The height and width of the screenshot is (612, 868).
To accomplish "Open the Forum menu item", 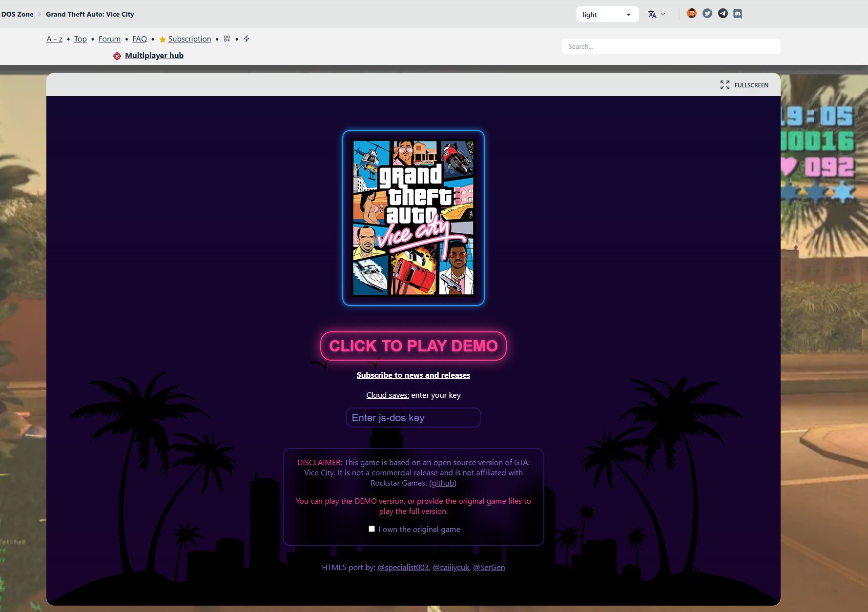I will [x=109, y=39].
